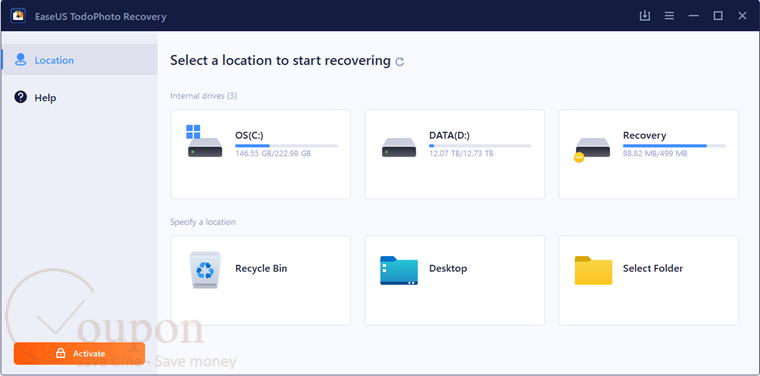Refresh the drive list with reload icon
Viewport: 760px width, 376px height.
coord(400,62)
